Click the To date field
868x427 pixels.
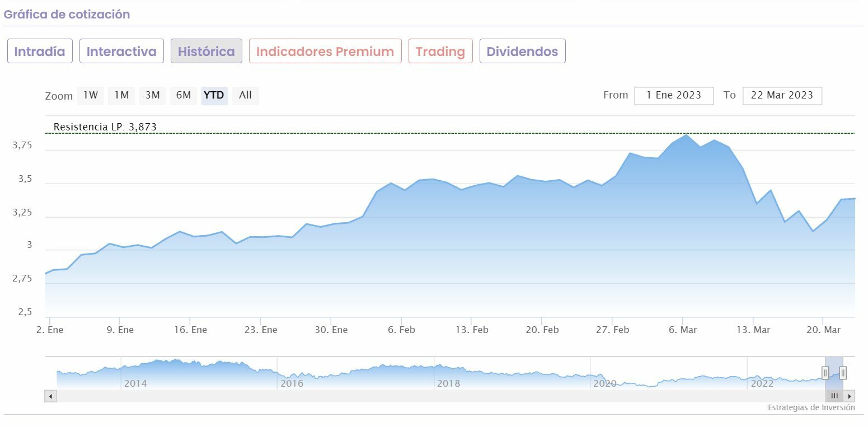click(x=782, y=95)
